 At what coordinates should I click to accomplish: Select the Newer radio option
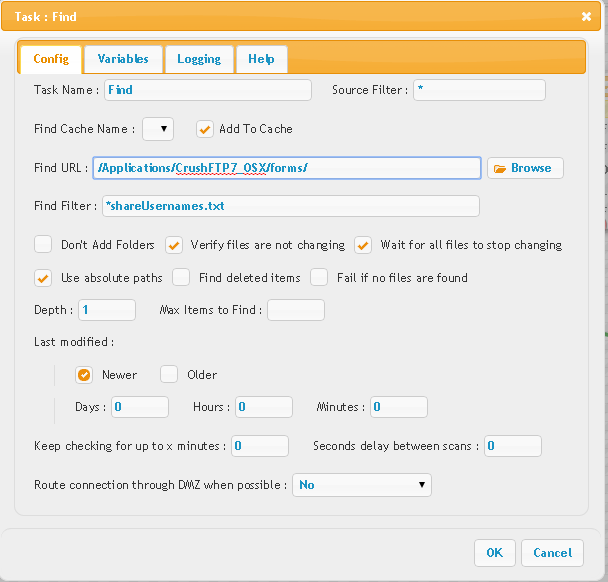pyautogui.click(x=84, y=375)
